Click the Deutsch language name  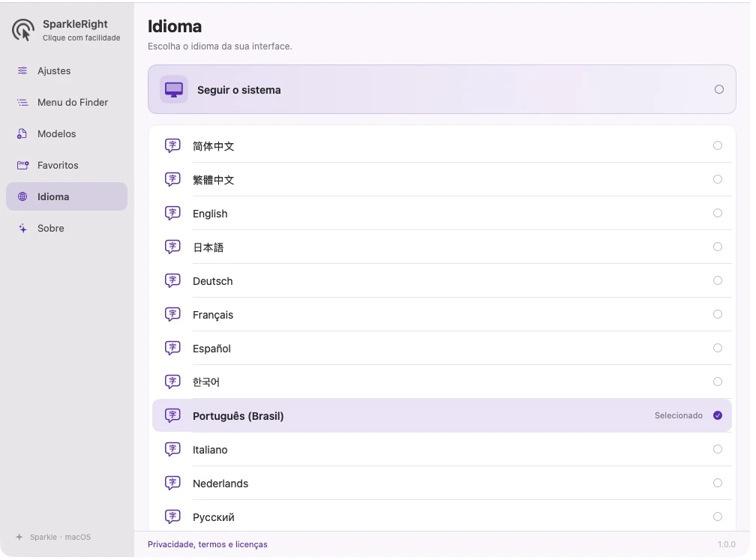[213, 281]
